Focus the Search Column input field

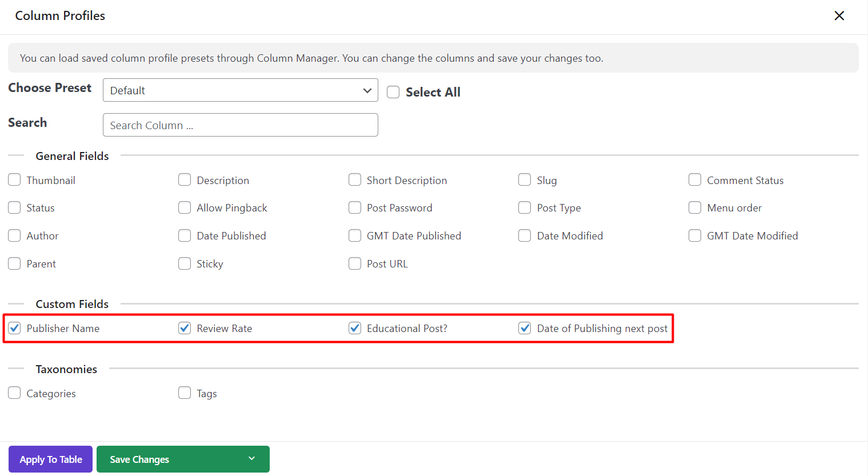240,125
